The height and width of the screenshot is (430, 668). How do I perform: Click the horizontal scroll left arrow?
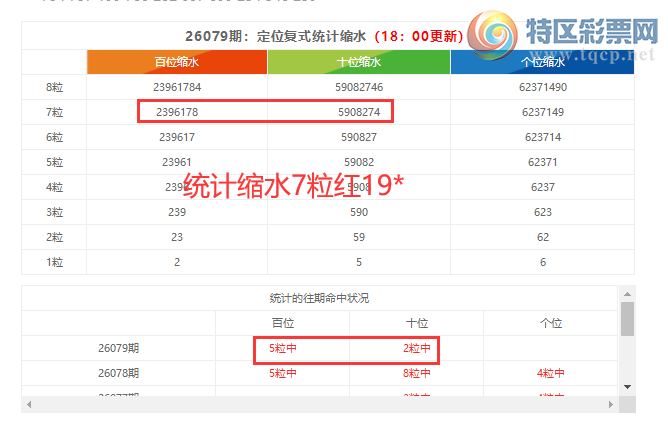pos(29,404)
